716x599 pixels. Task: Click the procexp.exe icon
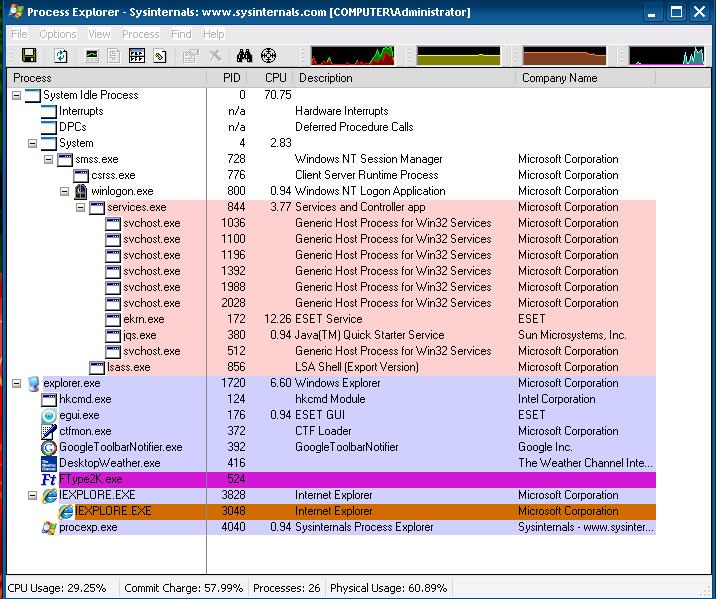49,527
